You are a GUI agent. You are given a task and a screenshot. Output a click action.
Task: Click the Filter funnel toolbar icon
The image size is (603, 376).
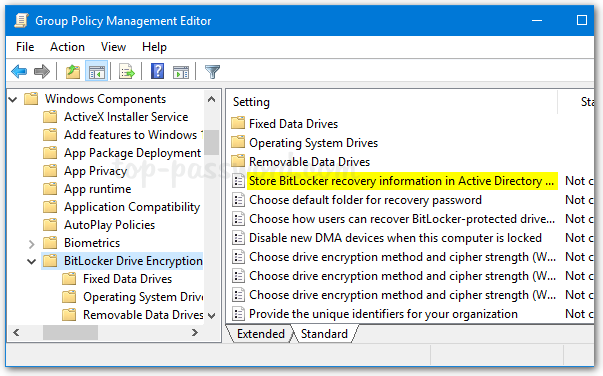212,72
